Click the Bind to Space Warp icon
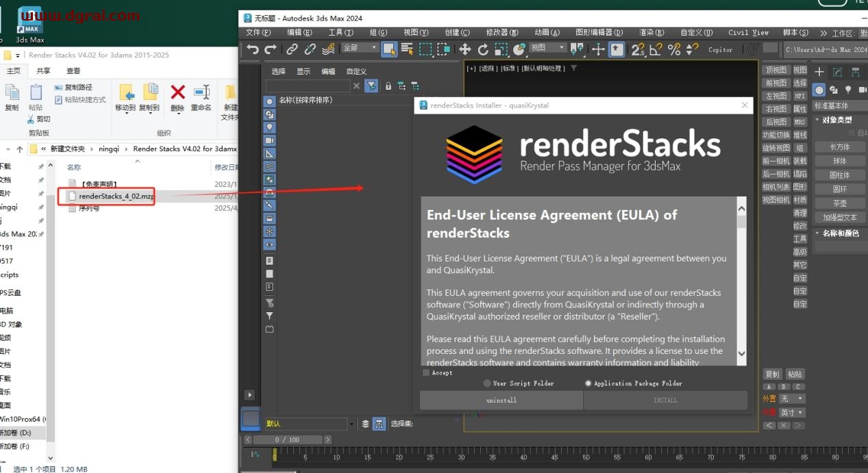 pyautogui.click(x=328, y=49)
